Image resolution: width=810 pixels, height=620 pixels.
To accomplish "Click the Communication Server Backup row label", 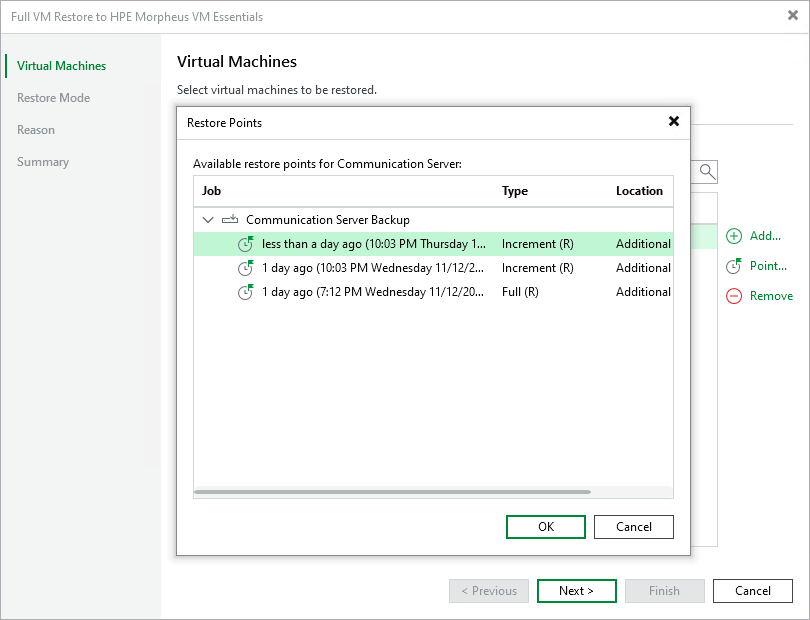I will coord(328,220).
